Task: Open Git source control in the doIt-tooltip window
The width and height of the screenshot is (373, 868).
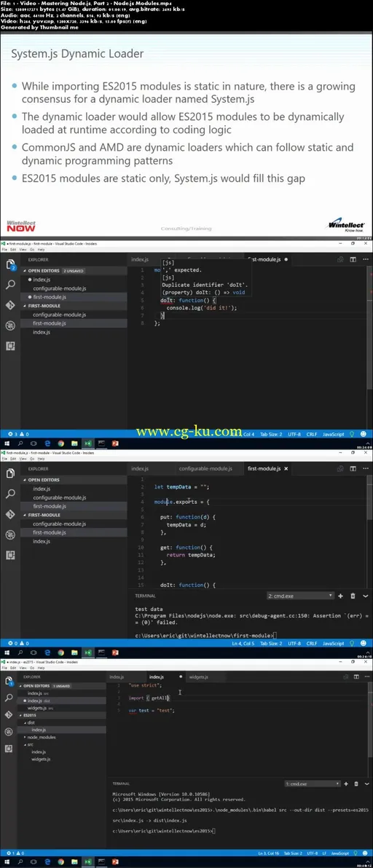Action: 10,305
